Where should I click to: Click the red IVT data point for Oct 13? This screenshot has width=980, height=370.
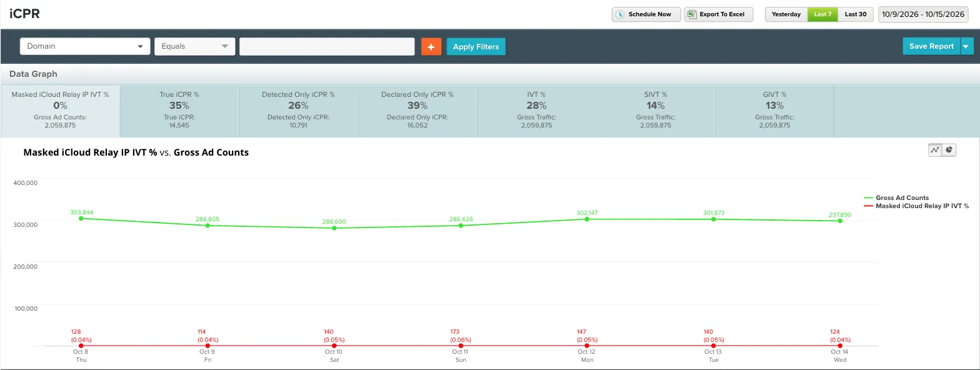tap(713, 346)
